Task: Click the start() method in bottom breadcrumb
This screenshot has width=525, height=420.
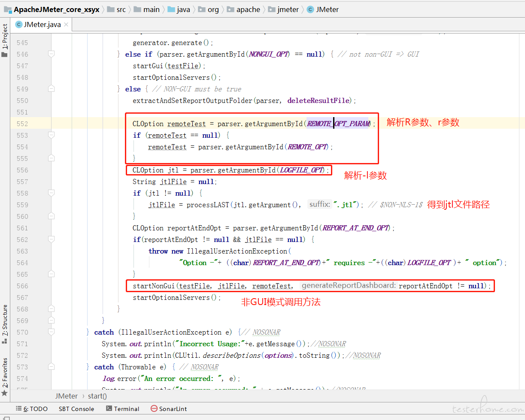Action: click(97, 396)
